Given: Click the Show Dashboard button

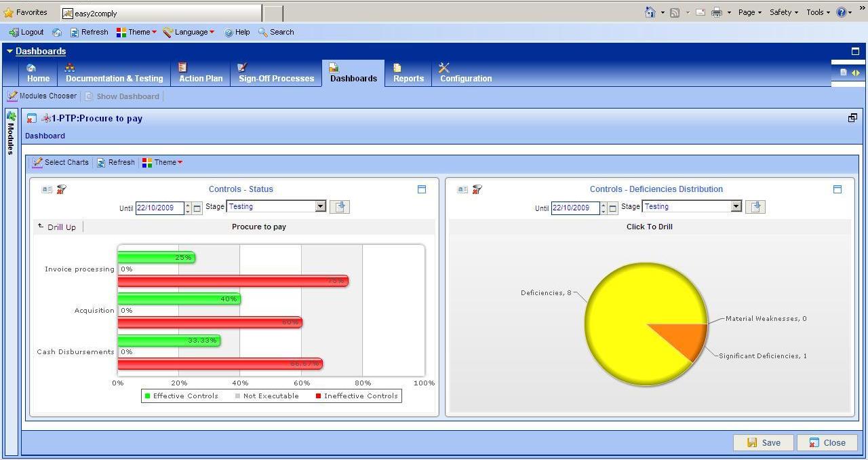Looking at the screenshot, I should click(122, 96).
